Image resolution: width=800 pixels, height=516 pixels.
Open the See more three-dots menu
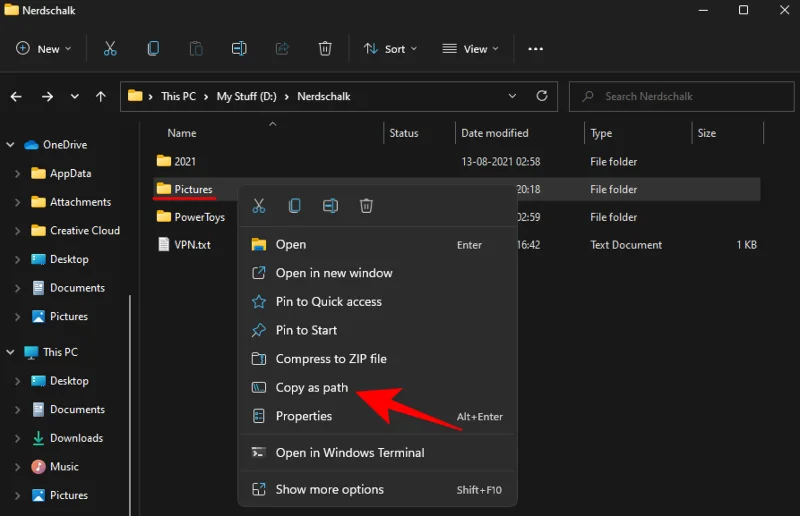[x=535, y=49]
